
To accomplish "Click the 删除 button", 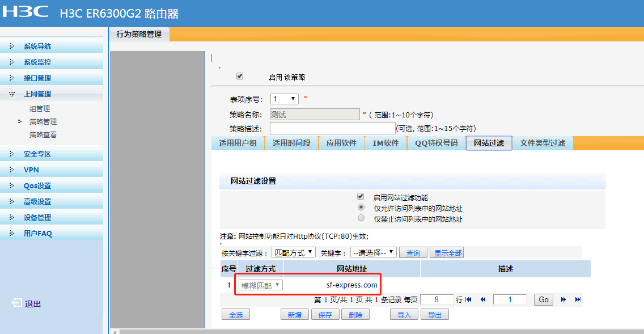I will pos(355,315).
